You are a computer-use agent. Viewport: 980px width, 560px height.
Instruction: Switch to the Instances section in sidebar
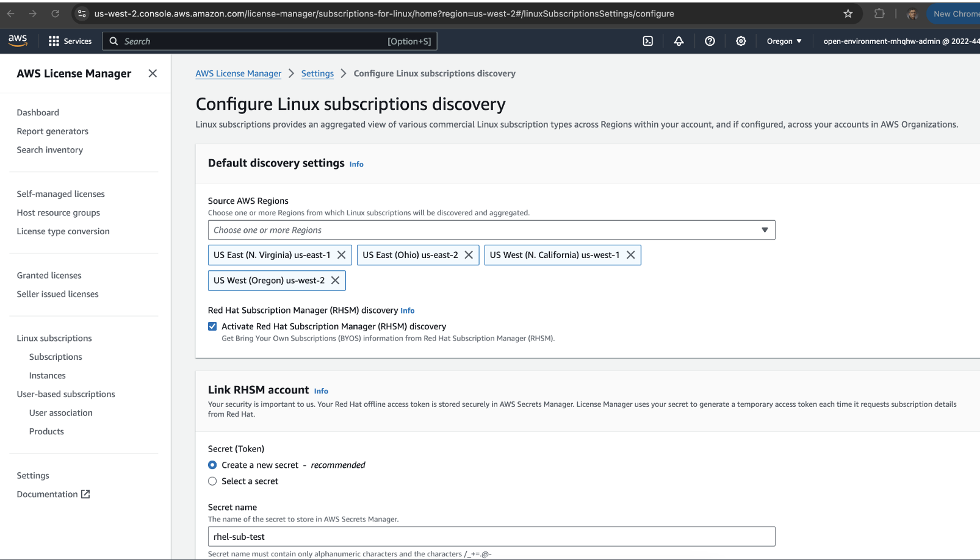[47, 375]
